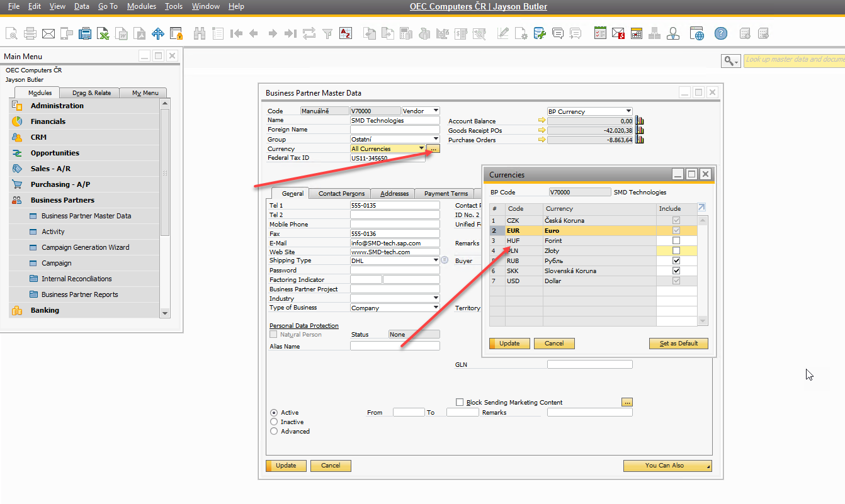845x504 pixels.
Task: Select the Inactive radio button
Action: point(273,422)
